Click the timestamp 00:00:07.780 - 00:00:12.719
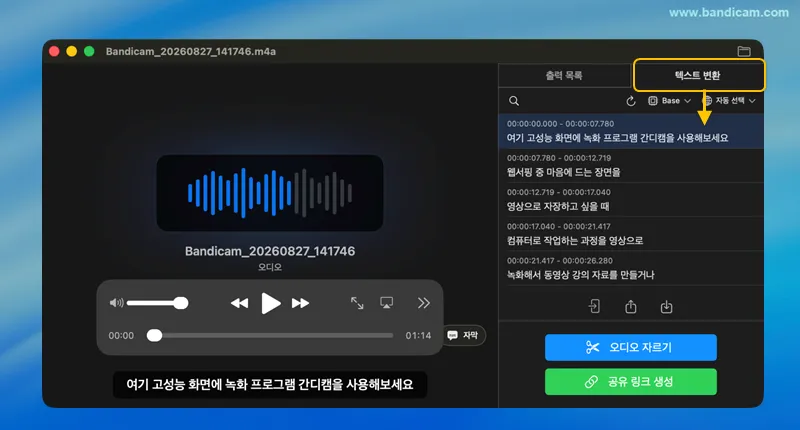Screen dimensions: 800x430 point(559,158)
